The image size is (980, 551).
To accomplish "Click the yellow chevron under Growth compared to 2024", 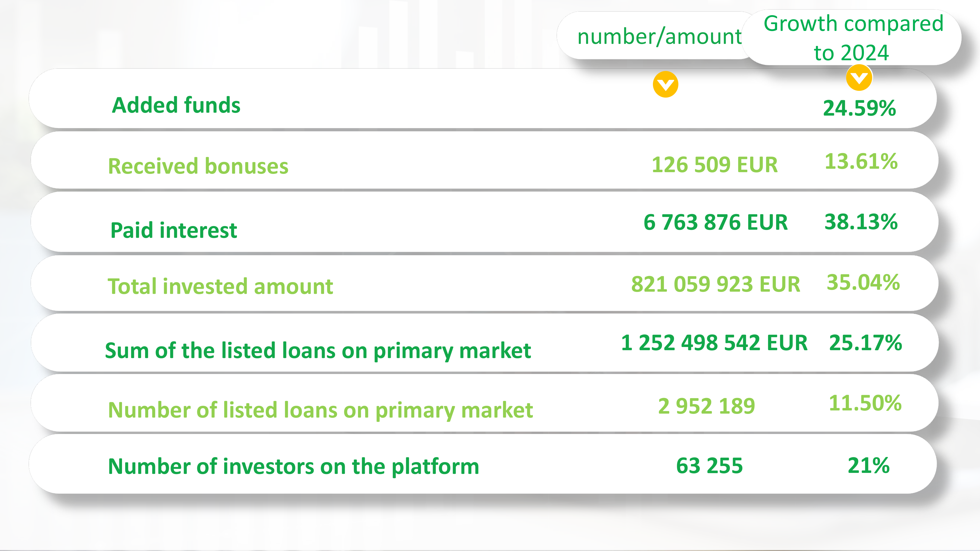I will click(859, 78).
